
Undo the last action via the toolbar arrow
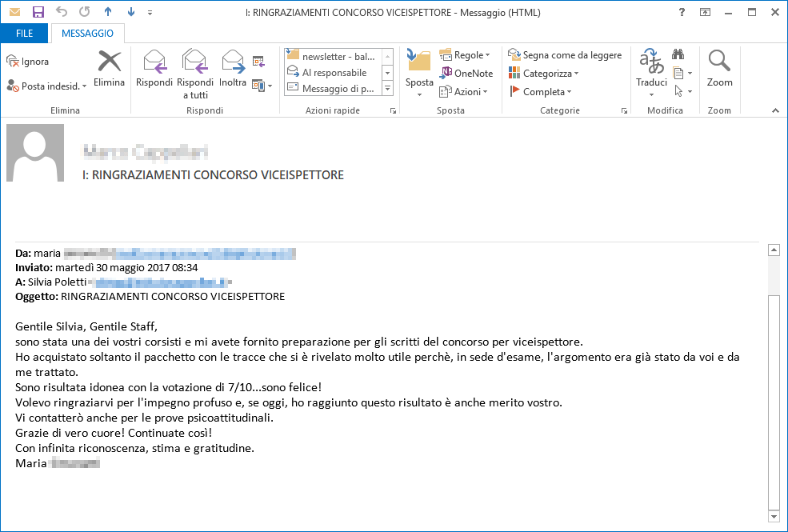[62, 12]
